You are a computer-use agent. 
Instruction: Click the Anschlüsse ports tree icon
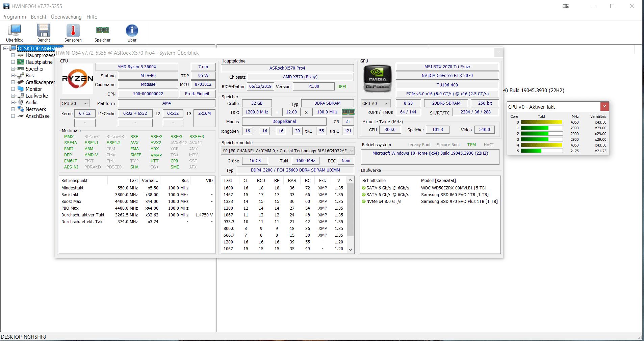click(21, 116)
